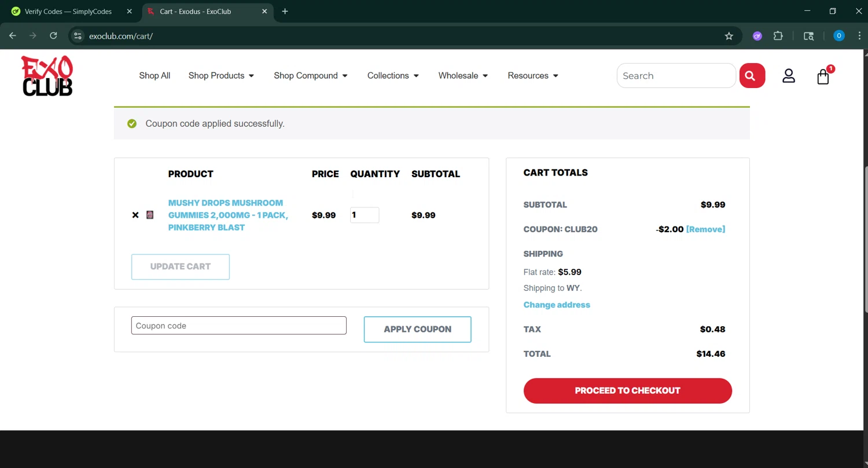Click the media search toolbar icon

tap(809, 36)
